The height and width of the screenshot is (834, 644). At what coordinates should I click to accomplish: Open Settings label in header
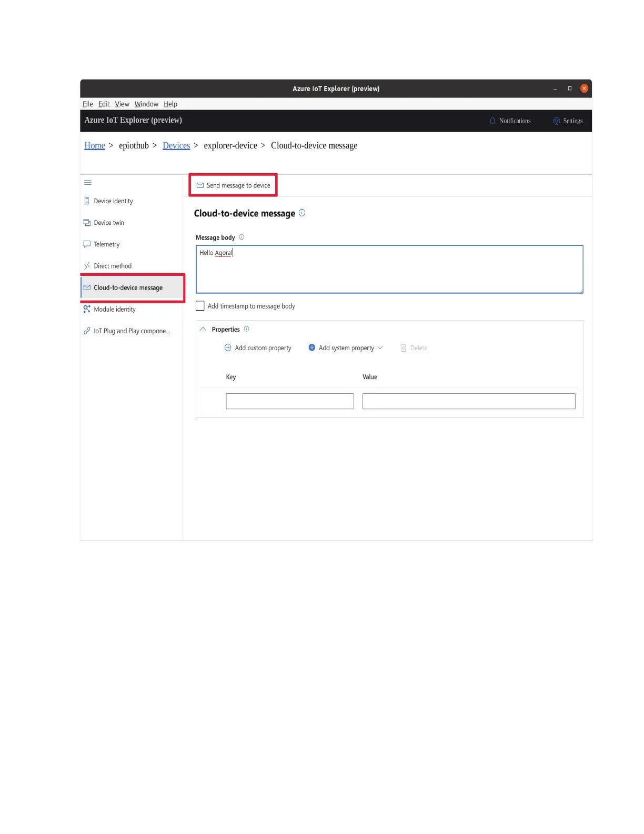click(x=572, y=121)
